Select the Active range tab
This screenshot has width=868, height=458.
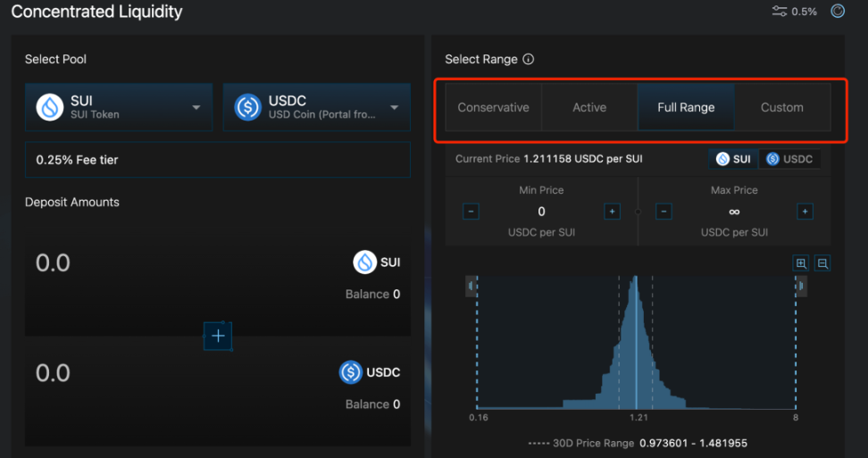coord(589,107)
